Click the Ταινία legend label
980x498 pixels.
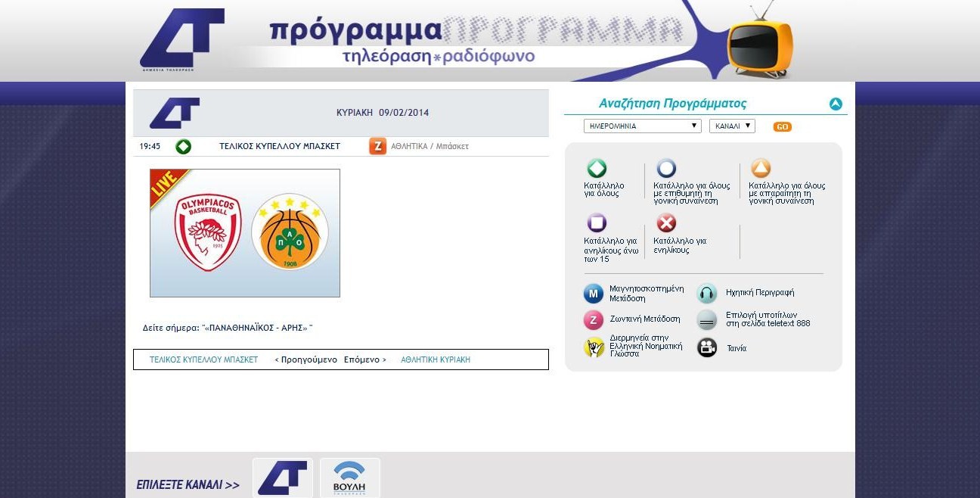[x=736, y=348]
